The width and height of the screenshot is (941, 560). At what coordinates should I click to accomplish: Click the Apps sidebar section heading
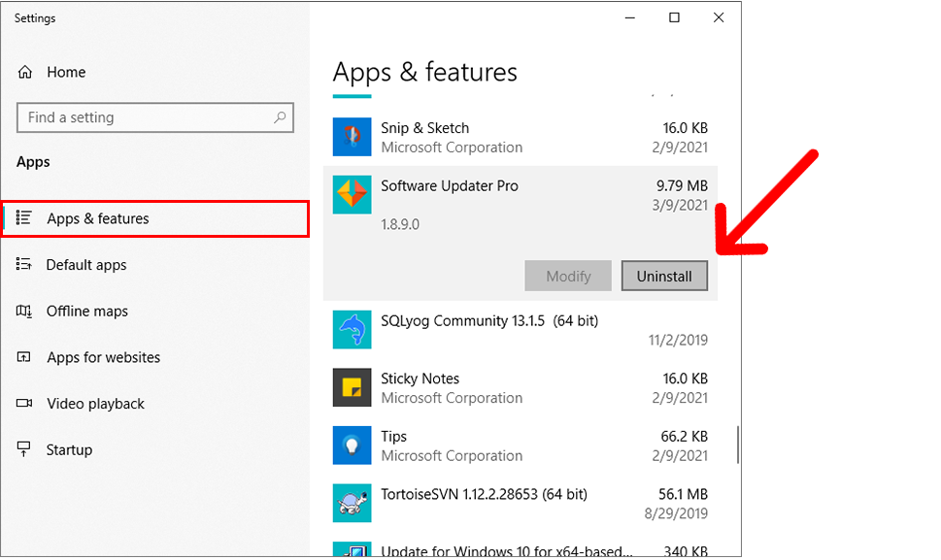[33, 162]
